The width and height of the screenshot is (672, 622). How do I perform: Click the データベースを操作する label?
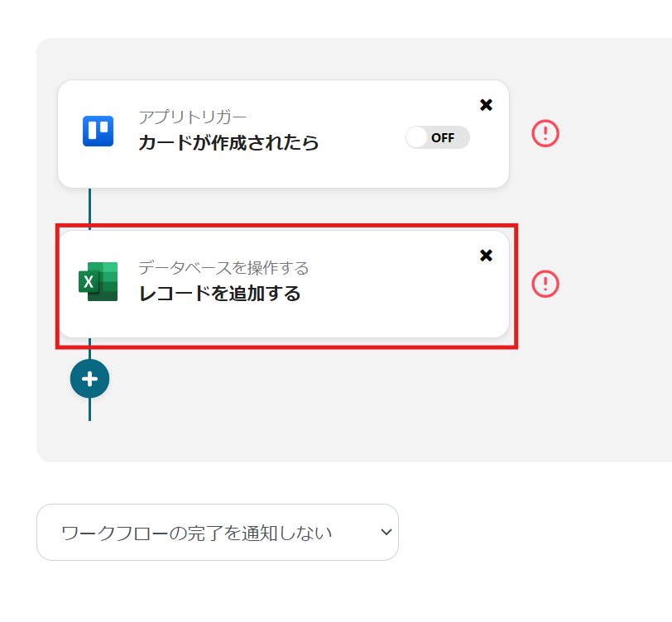223,267
